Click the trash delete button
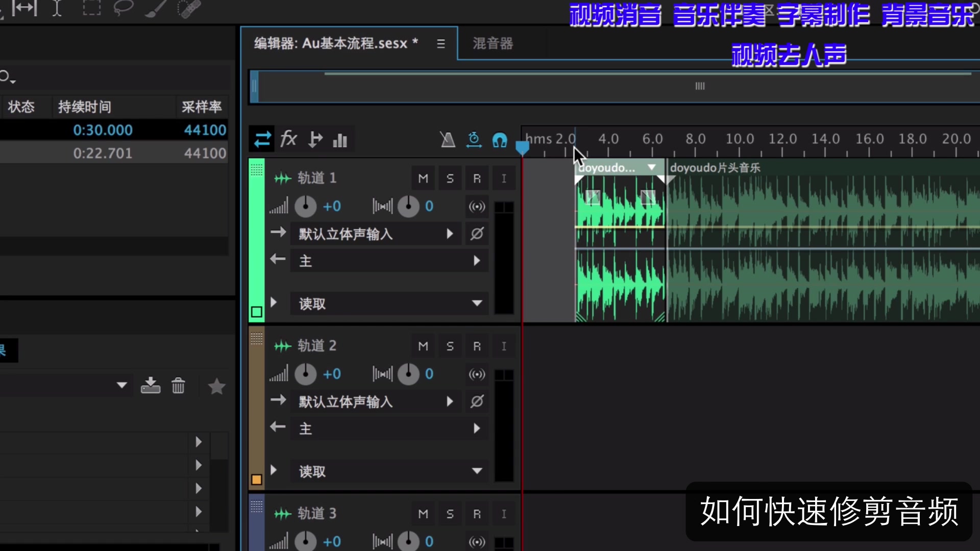Screen dimensions: 980x551 [178, 386]
